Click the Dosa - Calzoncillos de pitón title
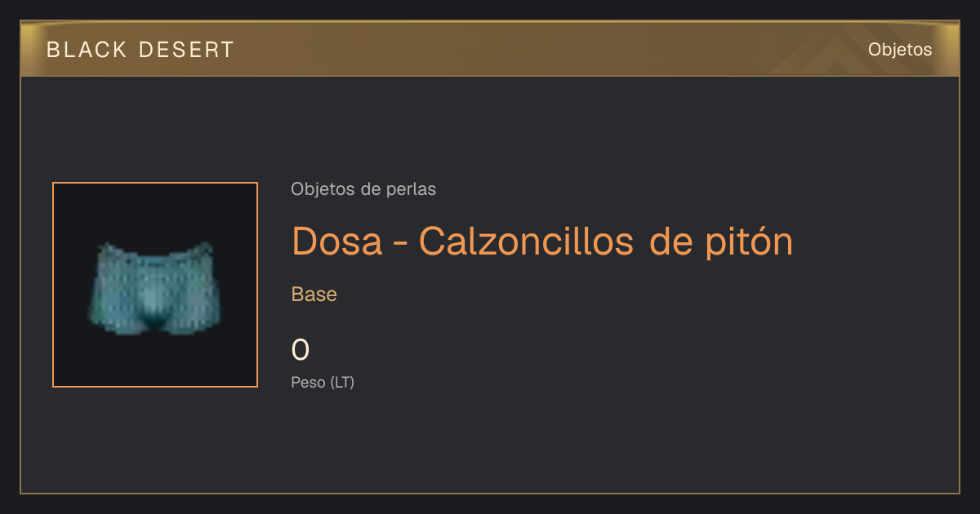This screenshot has height=514, width=980. [x=542, y=241]
